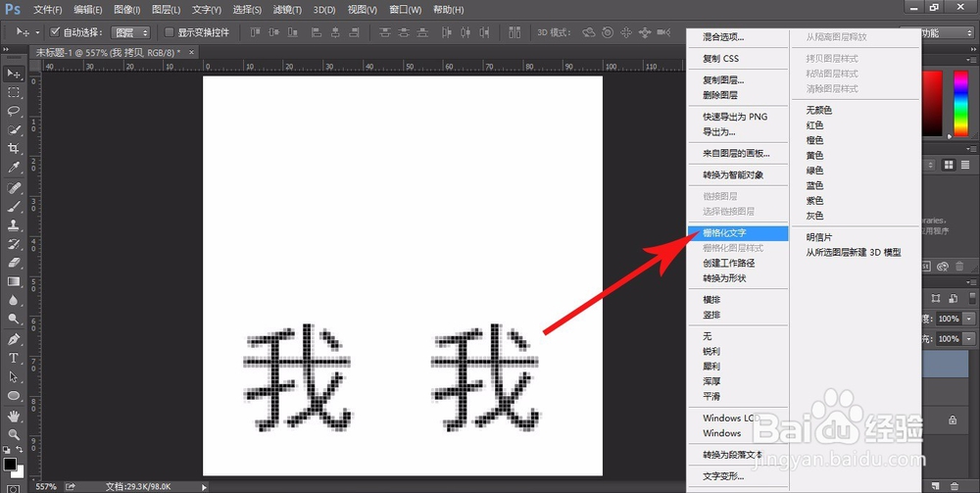Enable 显示变换控件 checkbox

[x=169, y=32]
